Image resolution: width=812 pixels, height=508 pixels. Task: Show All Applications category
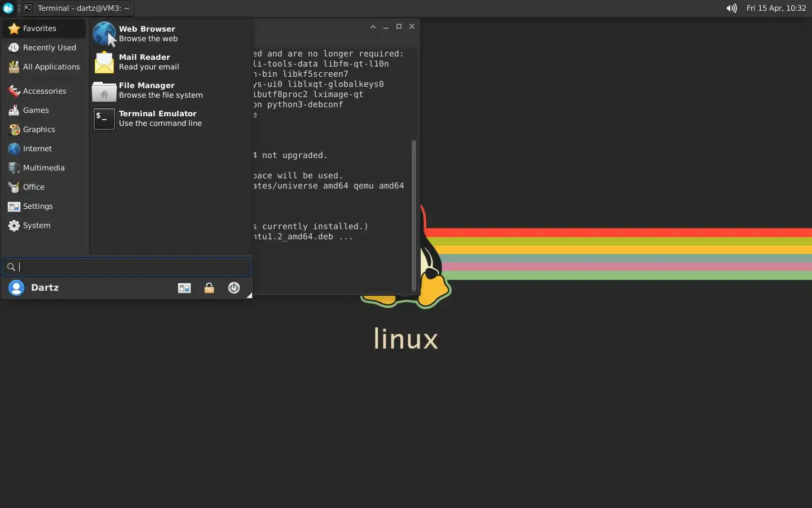pos(44,67)
